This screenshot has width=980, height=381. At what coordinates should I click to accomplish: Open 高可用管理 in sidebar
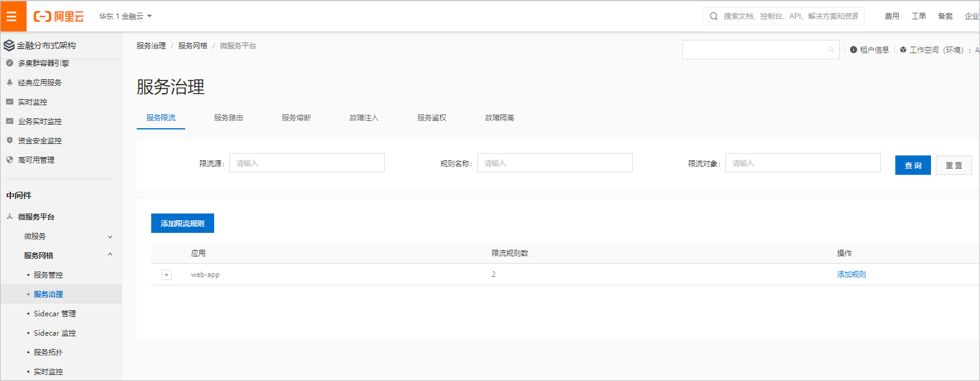36,160
